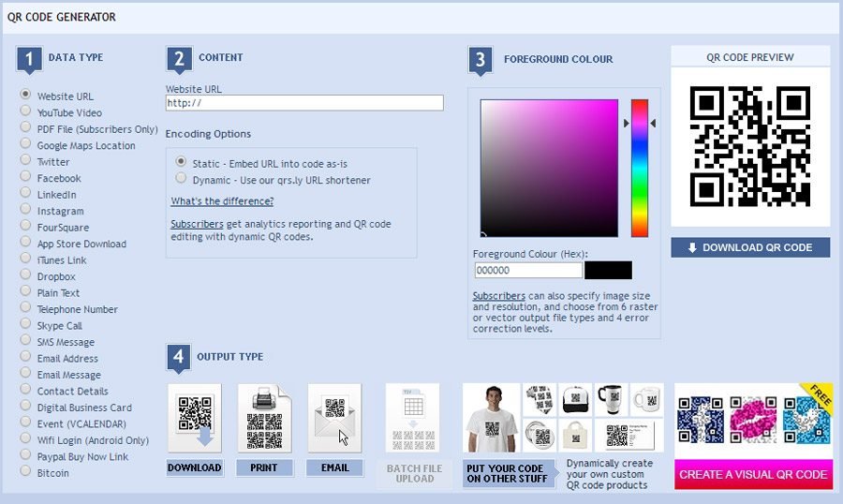Choose Contact Details radio option
Viewport: 843px width, 504px height.
[x=25, y=389]
